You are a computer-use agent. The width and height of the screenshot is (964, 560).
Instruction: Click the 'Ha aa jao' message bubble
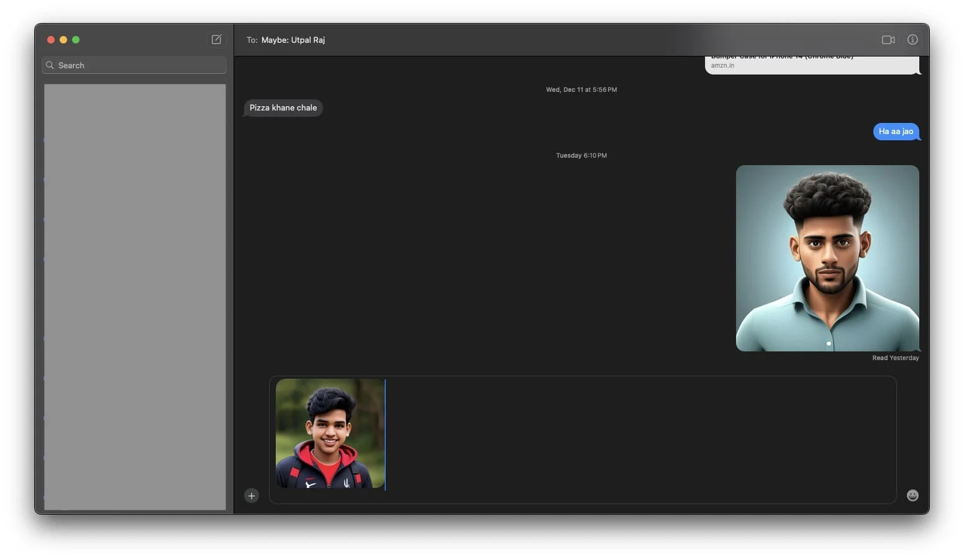point(896,131)
